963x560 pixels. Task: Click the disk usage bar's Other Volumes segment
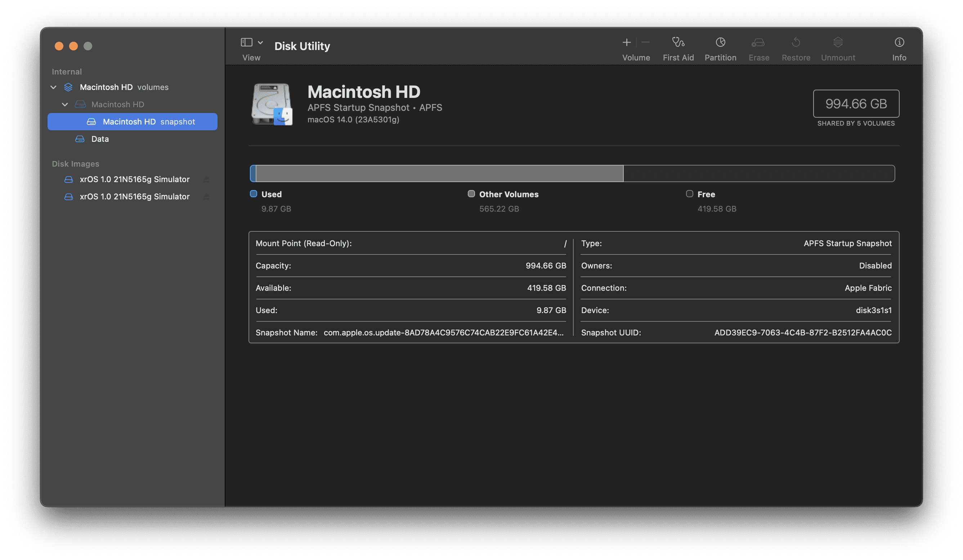coord(439,173)
